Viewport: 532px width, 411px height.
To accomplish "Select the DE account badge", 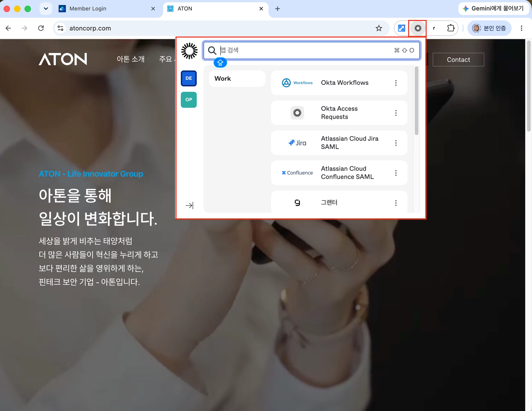I will 189,78.
